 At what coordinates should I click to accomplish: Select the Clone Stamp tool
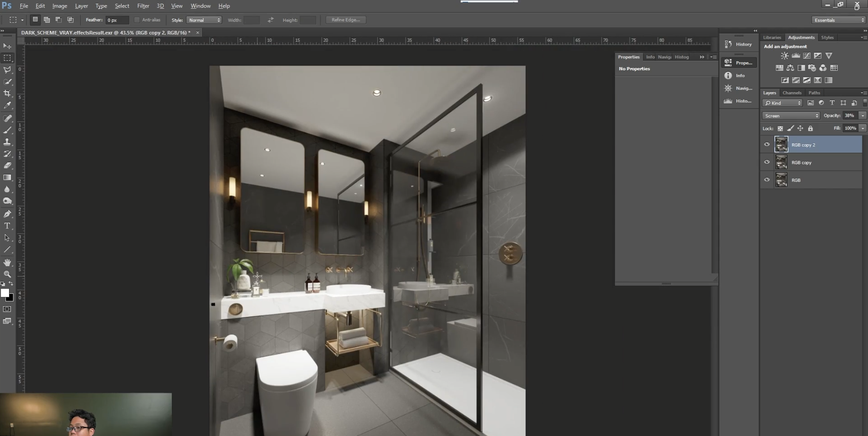7,142
